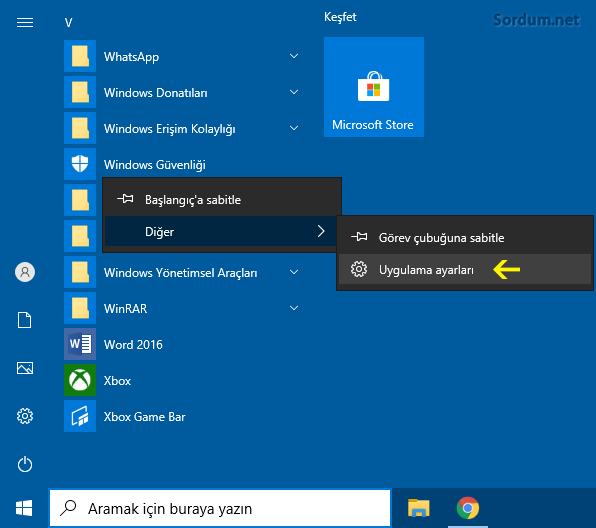Expand the Windows Donatıları chevron
596x528 pixels.
click(294, 92)
